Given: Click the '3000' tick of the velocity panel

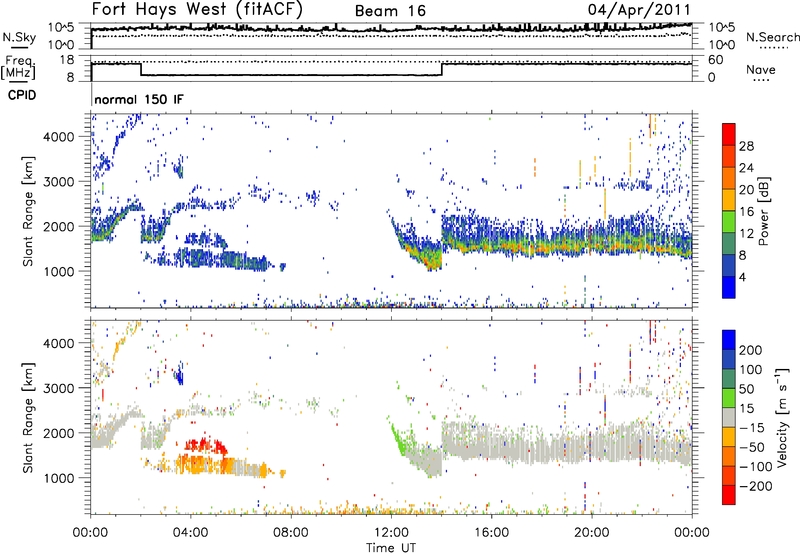Looking at the screenshot, I should coord(58,388).
